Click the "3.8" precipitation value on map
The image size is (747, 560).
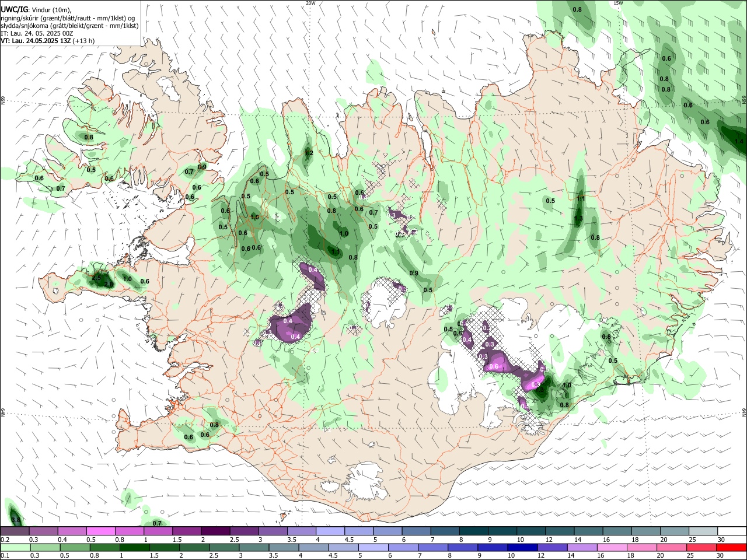(16, 520)
